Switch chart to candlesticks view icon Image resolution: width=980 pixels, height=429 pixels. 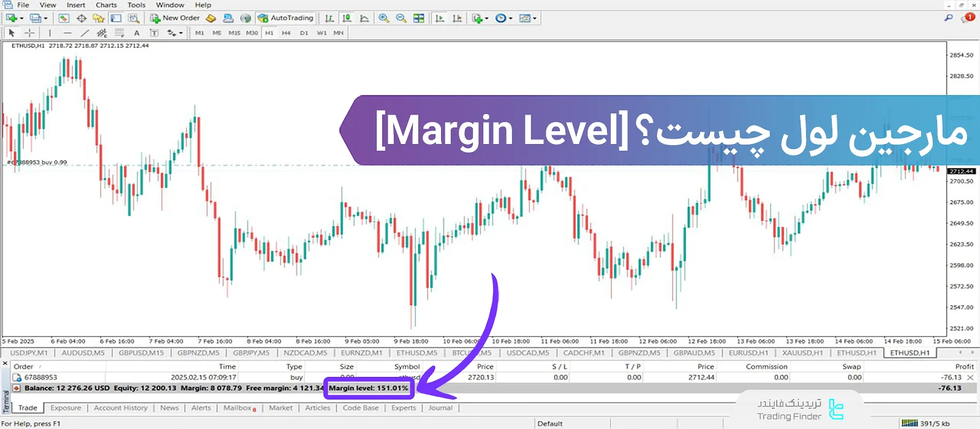coord(347,18)
